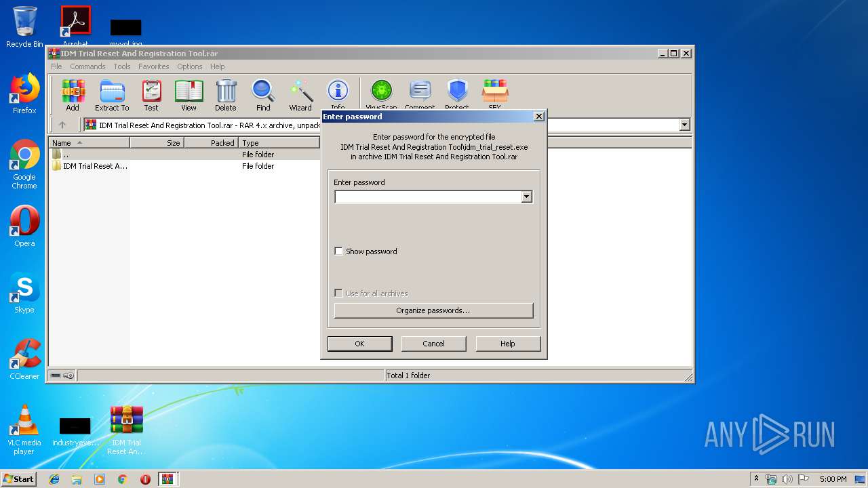Open the Favorites menu
The width and height of the screenshot is (868, 488).
(x=154, y=66)
